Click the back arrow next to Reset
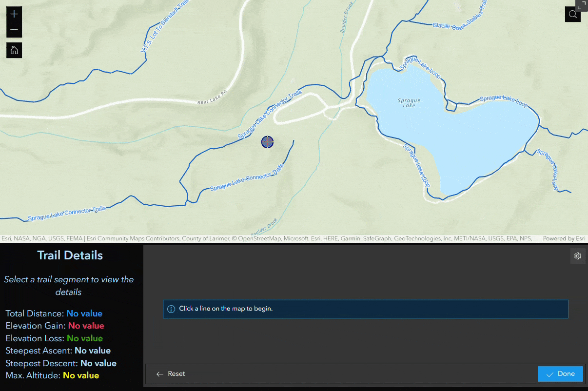Viewport: 588px width, 391px height. (x=160, y=373)
